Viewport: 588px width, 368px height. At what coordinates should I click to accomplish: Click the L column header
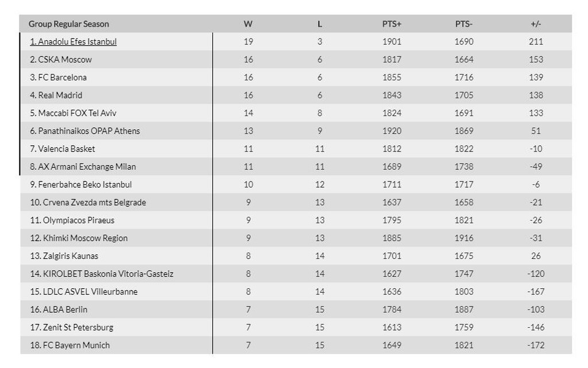[x=319, y=24]
